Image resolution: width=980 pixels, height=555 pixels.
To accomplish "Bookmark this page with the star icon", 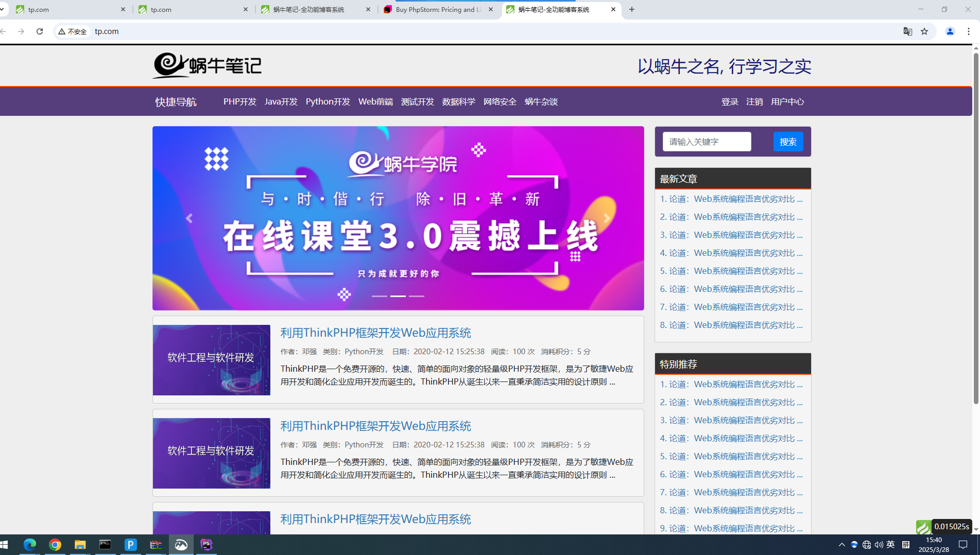I will pos(924,31).
